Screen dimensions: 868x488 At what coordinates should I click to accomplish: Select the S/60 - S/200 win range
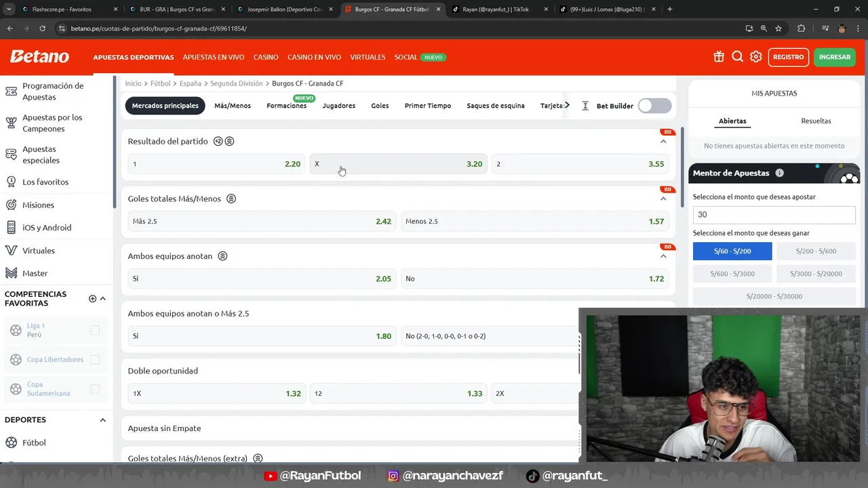732,251
